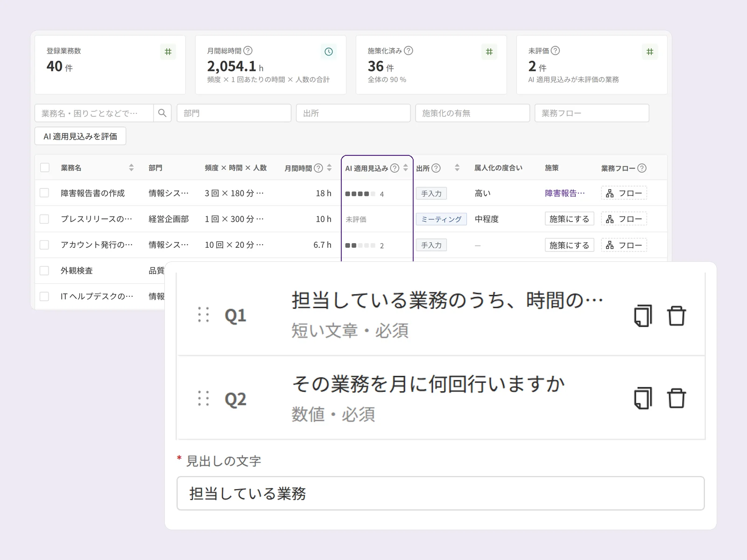Click the 見出しの文字 text field
Image resolution: width=747 pixels, height=560 pixels.
(x=440, y=493)
